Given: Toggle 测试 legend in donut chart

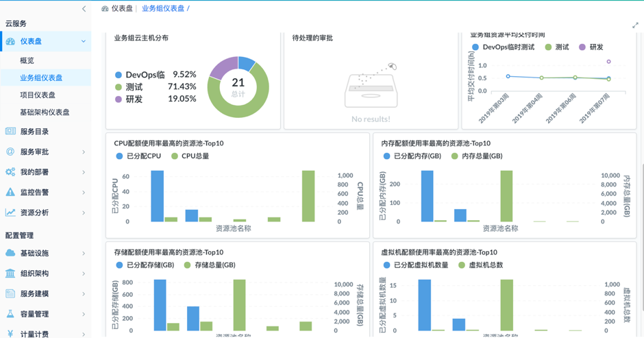Looking at the screenshot, I should click(129, 87).
